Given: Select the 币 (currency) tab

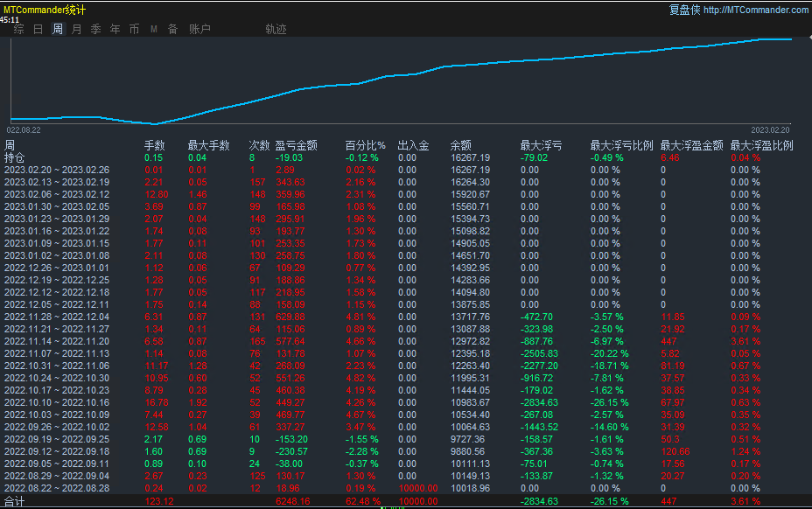Looking at the screenshot, I should (134, 29).
